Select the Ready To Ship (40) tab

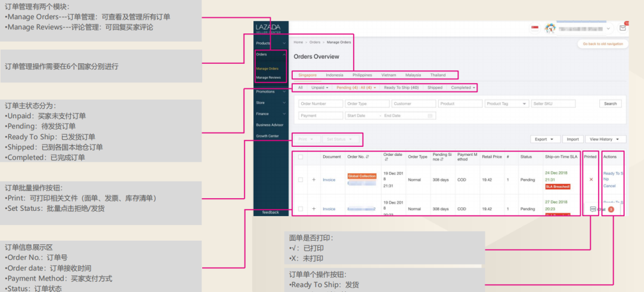click(401, 88)
